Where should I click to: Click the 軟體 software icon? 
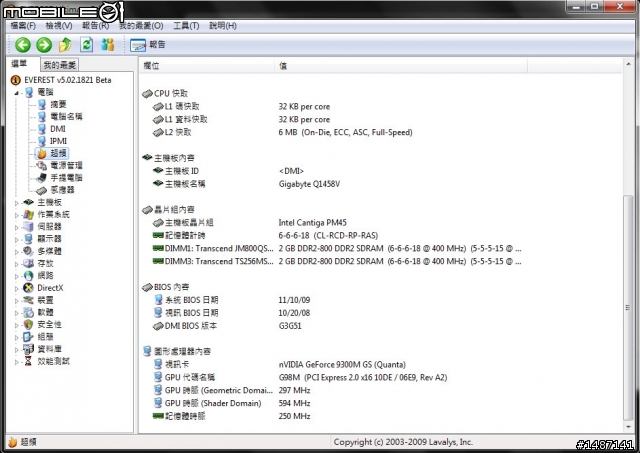point(28,312)
